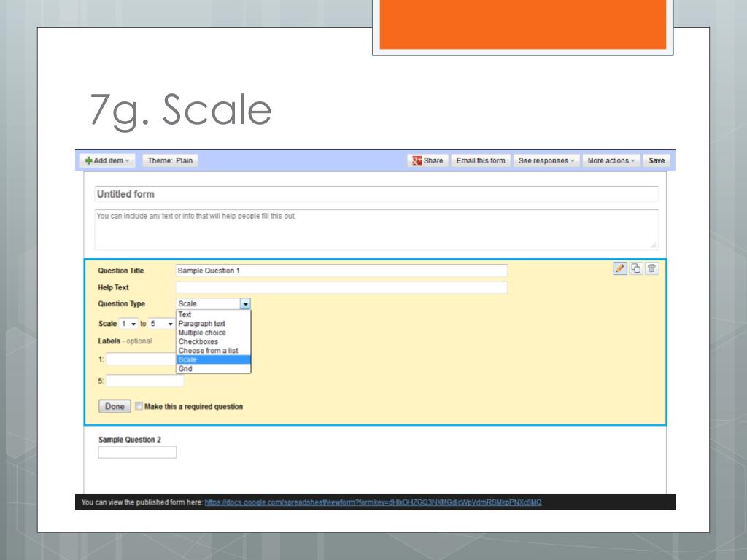Image resolution: width=747 pixels, height=560 pixels.
Task: Click the Share button icon
Action: (x=417, y=161)
